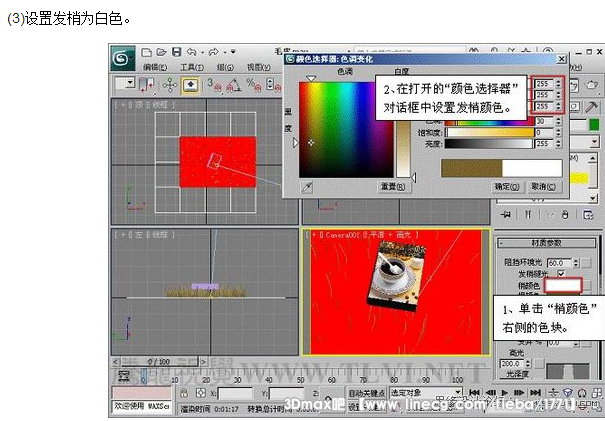605x421 pixels.
Task: Toggle the Percent Snap icon
Action: [x=253, y=85]
